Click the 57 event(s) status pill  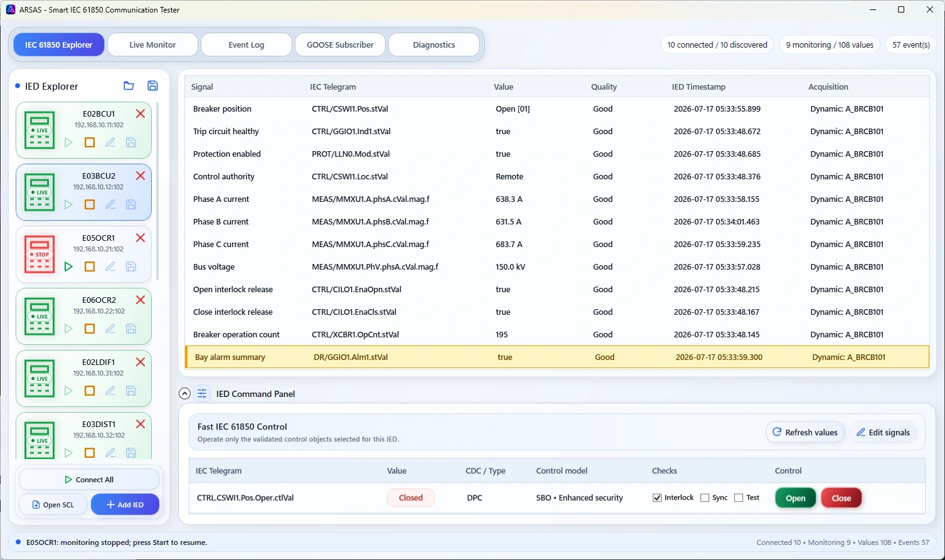point(911,45)
